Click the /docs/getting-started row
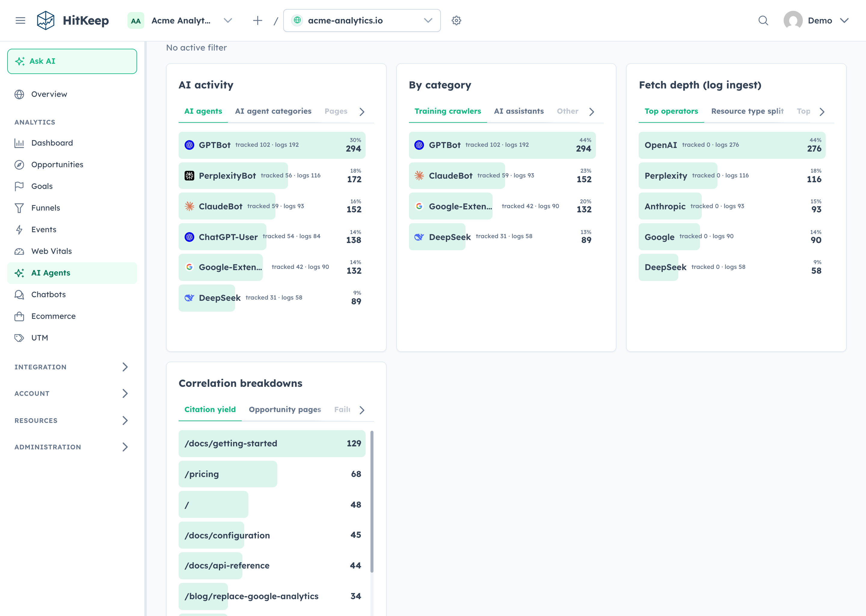 coord(272,443)
